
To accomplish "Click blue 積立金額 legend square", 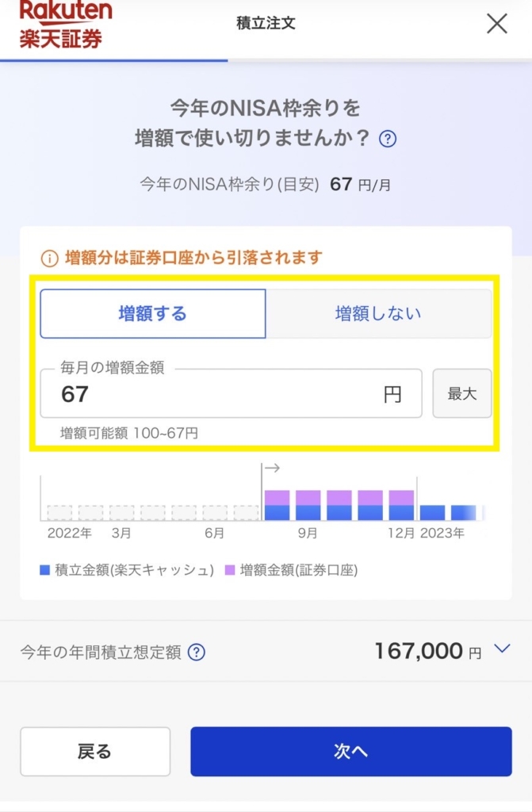I will pyautogui.click(x=44, y=570).
